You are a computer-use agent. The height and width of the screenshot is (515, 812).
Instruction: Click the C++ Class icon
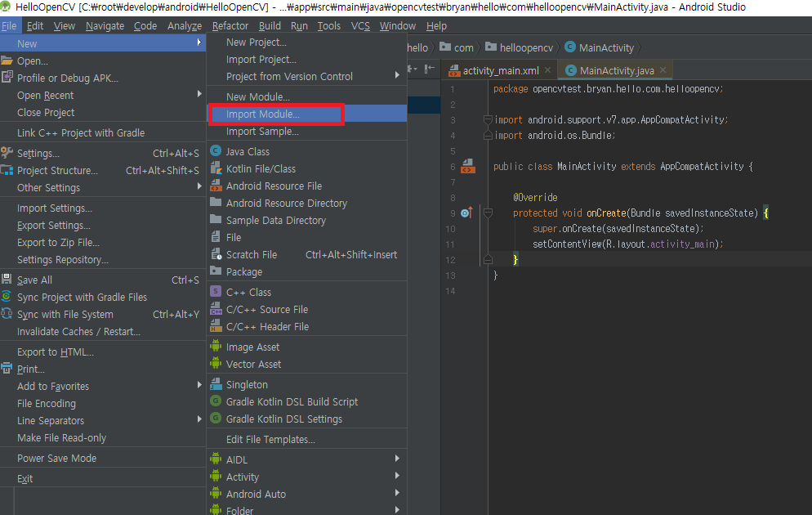[216, 292]
